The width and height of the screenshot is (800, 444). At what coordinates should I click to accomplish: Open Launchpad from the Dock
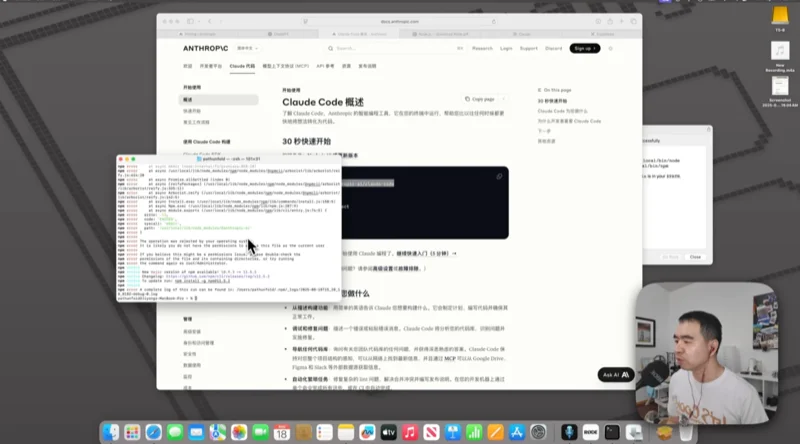pyautogui.click(x=132, y=433)
